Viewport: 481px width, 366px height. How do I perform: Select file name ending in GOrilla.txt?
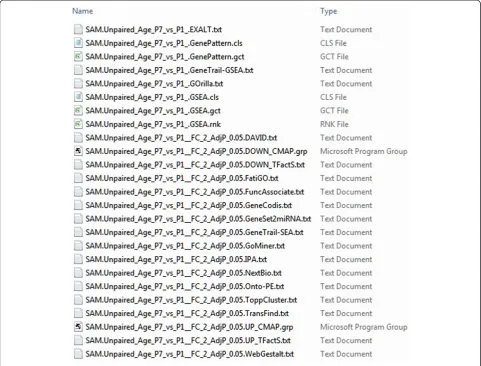(x=154, y=83)
